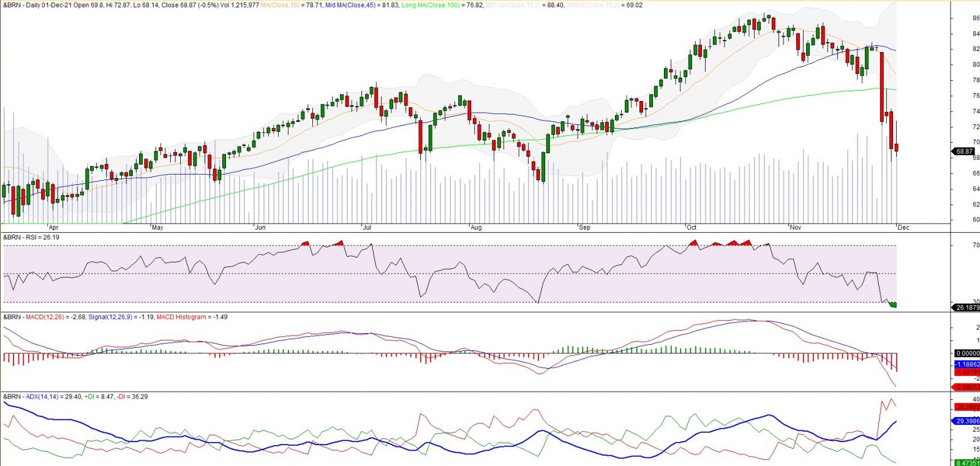Select the orange MA(Close,15) = 78.71 label
Image resolution: width=980 pixels, height=466 pixels.
tap(292, 5)
